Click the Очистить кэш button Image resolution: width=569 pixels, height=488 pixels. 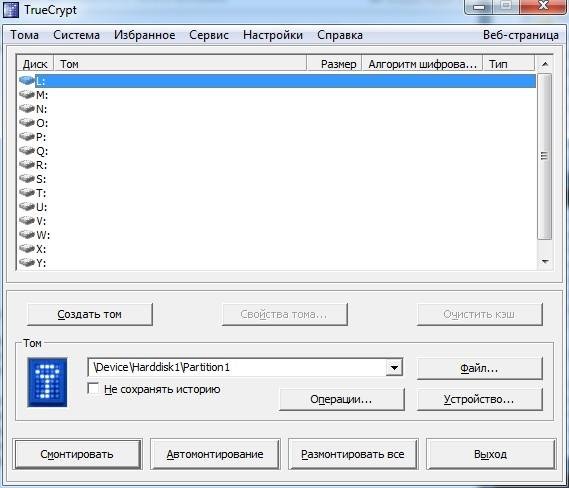(x=479, y=314)
